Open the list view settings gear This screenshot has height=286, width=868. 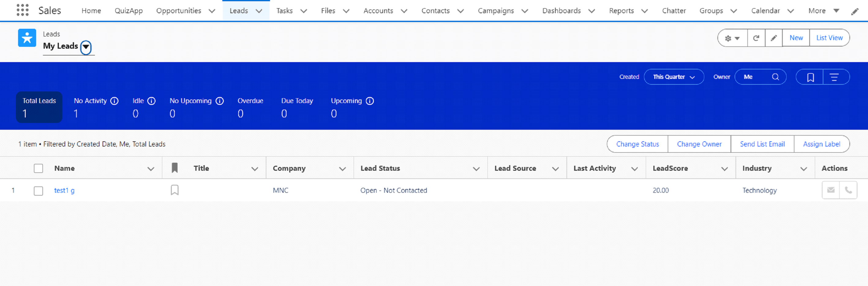pos(732,38)
